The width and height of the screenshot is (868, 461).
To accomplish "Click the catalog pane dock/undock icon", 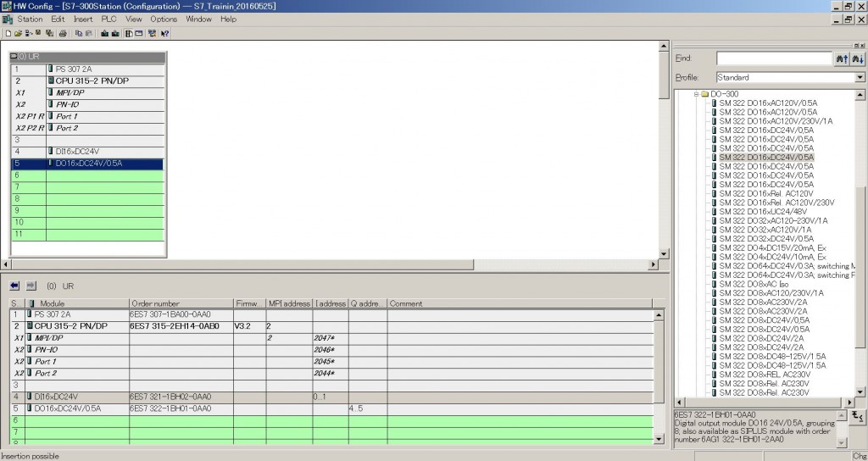I will (856, 46).
